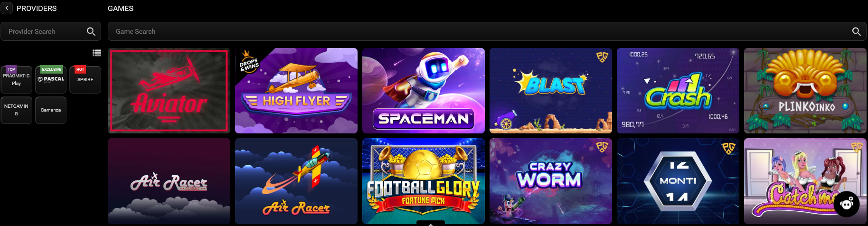The width and height of the screenshot is (868, 226).
Task: Open the Aviator game
Action: click(169, 91)
